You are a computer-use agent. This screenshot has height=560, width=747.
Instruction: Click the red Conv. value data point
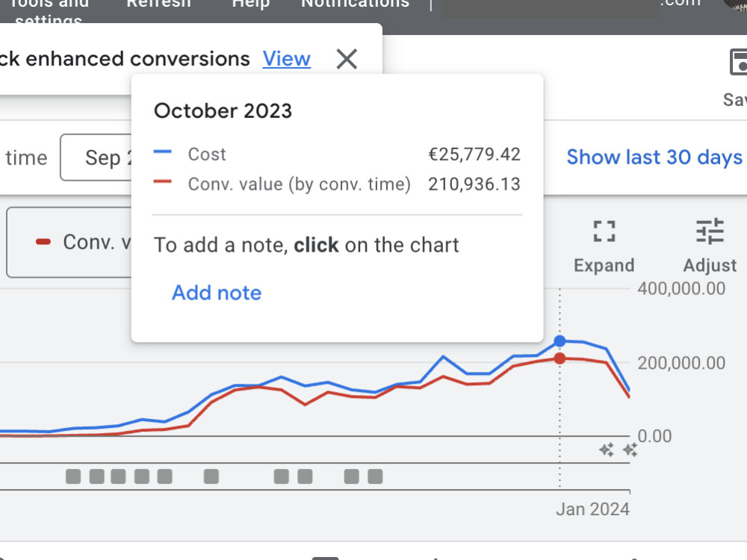560,358
